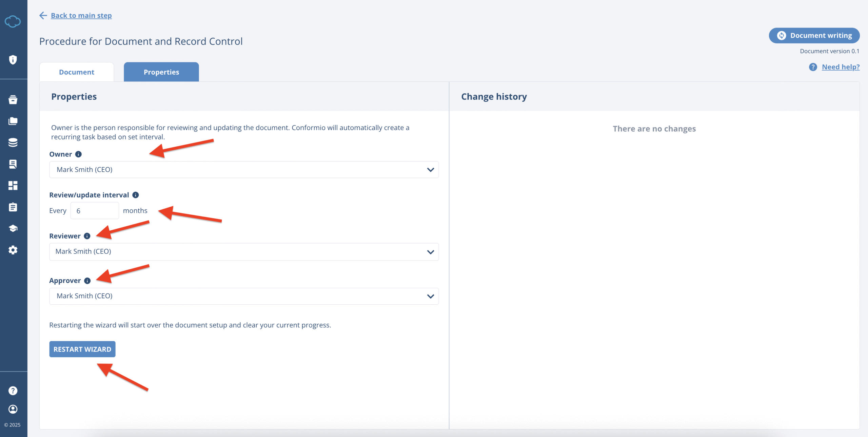The image size is (868, 437).
Task: Click the months interval input field
Action: point(95,211)
